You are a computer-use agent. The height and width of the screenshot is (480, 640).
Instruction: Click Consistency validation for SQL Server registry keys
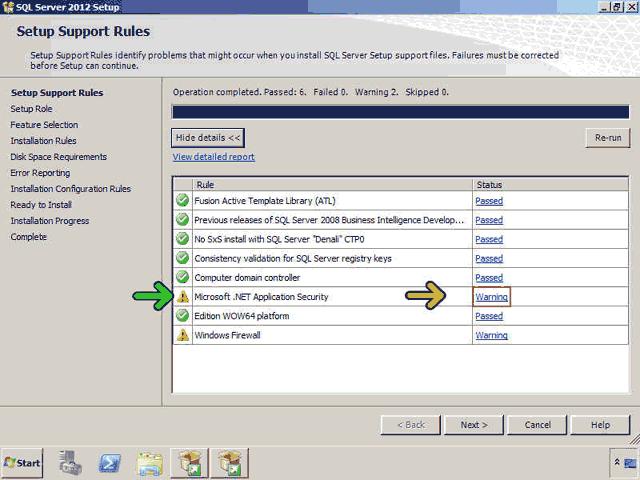pyautogui.click(x=293, y=258)
